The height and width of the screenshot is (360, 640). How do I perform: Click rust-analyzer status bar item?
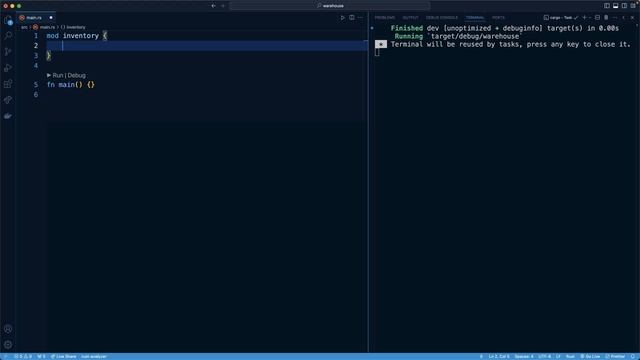coord(93,356)
